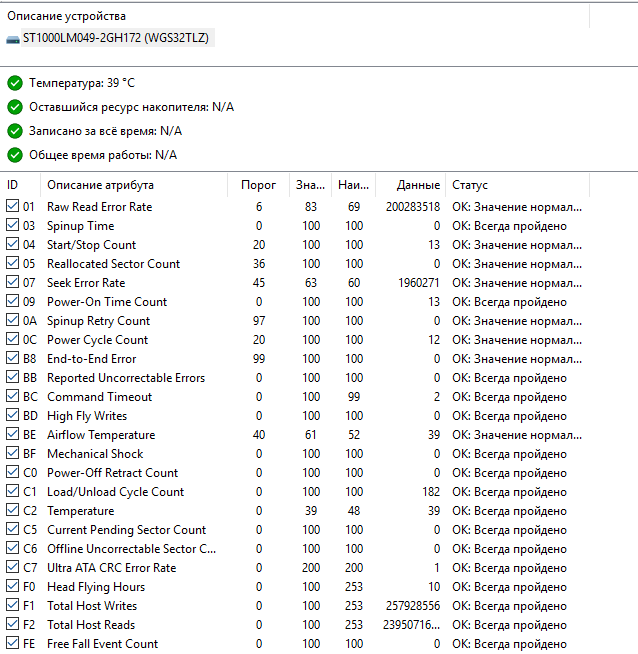Screen dimensions: 638x654
Task: Uncheck BB Reported Uncorrectable Errors
Action: (13, 377)
